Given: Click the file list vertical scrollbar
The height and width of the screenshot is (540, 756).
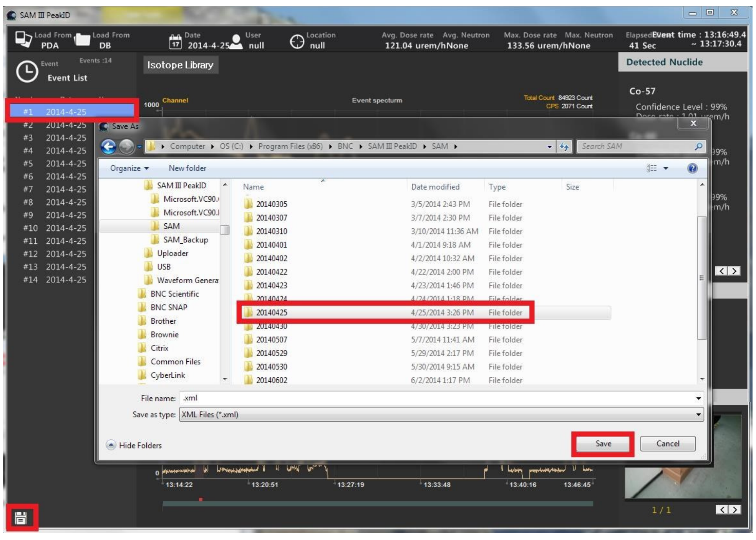Looking at the screenshot, I should [701, 278].
